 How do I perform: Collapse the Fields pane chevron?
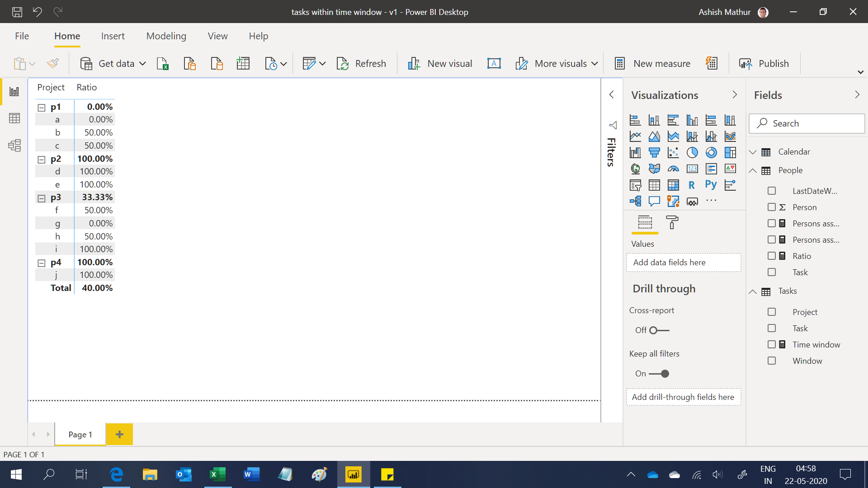tap(857, 95)
